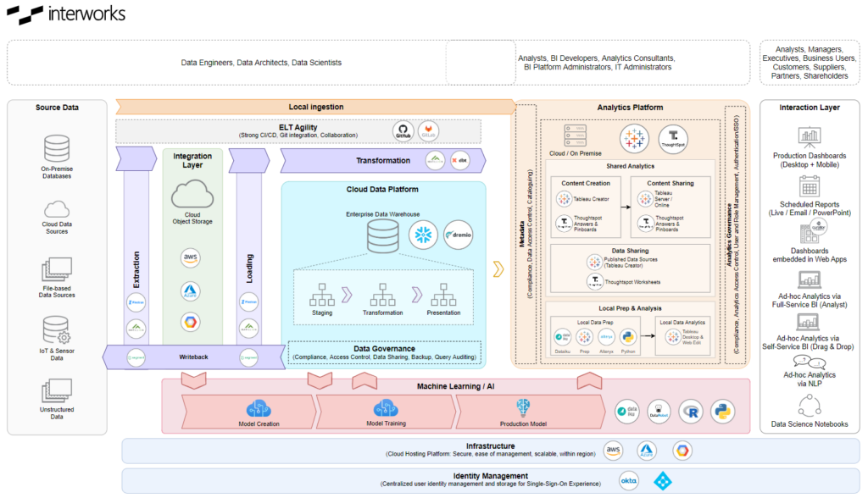Select the Alteryx icon under Local Data Prep
The image size is (868, 498).
[606, 337]
